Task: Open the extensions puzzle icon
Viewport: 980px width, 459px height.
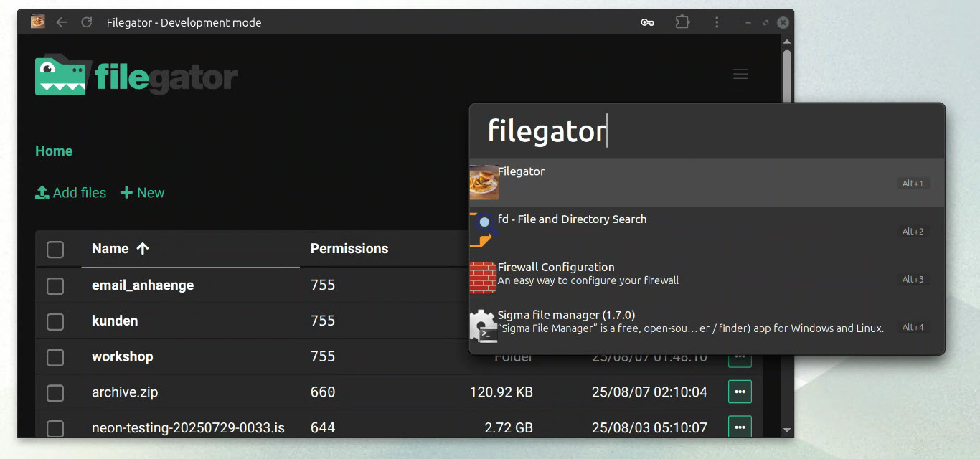Action: [682, 22]
